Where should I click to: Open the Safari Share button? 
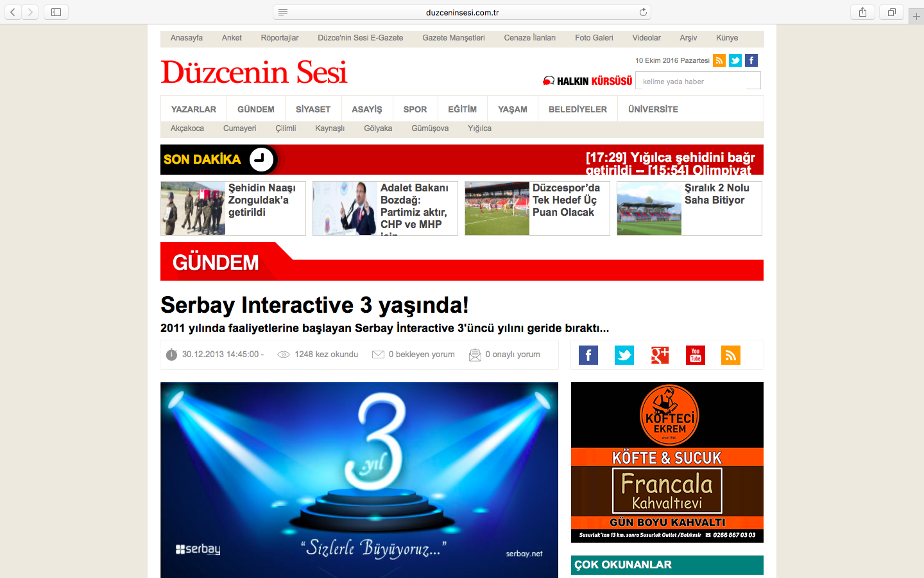tap(862, 12)
